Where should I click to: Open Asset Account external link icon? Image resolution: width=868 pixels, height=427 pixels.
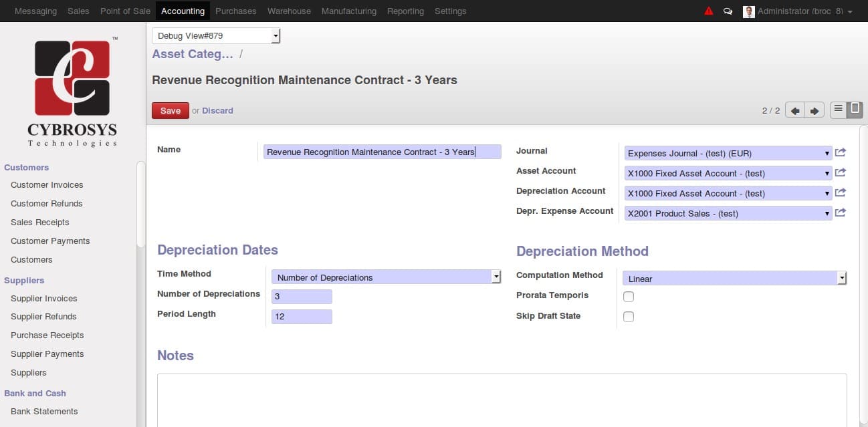pyautogui.click(x=841, y=172)
